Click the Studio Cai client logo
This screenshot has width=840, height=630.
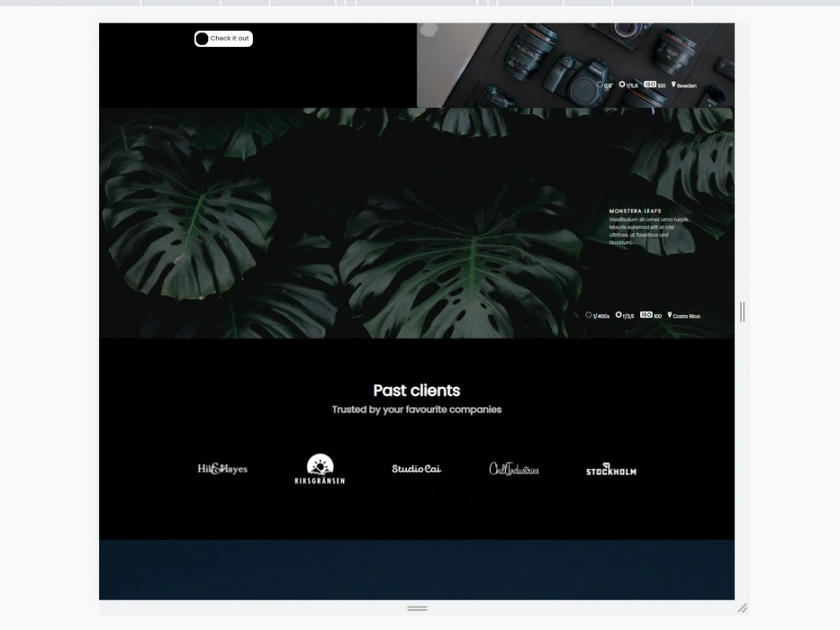[x=417, y=469]
